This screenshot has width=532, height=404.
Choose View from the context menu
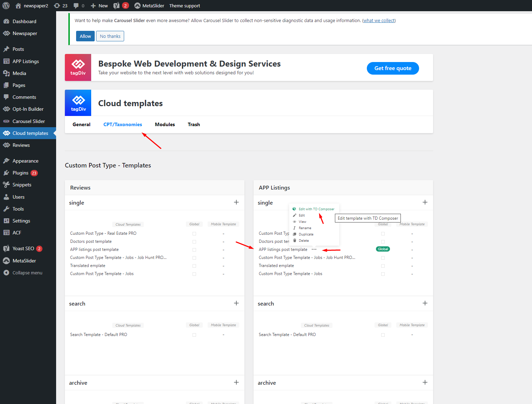(x=299, y=222)
